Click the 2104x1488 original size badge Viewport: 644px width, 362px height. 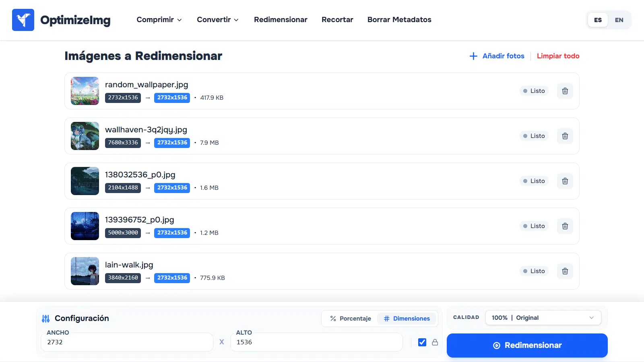123,188
